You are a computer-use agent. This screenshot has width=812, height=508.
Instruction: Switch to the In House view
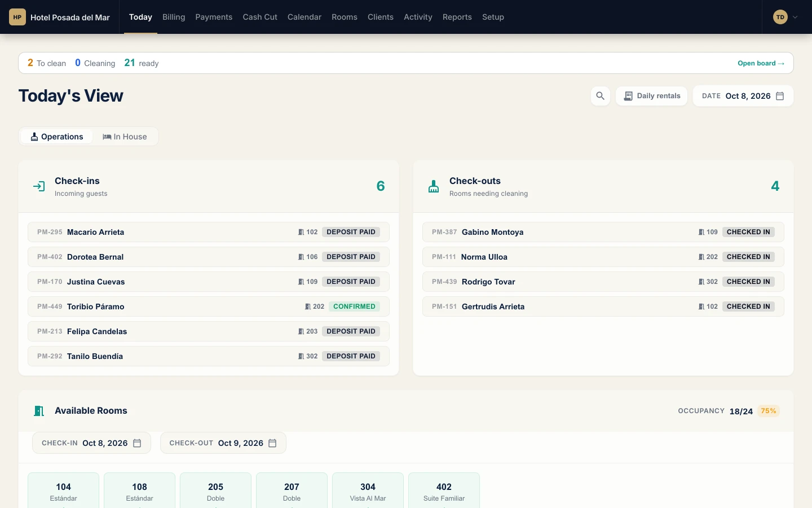[x=125, y=137]
